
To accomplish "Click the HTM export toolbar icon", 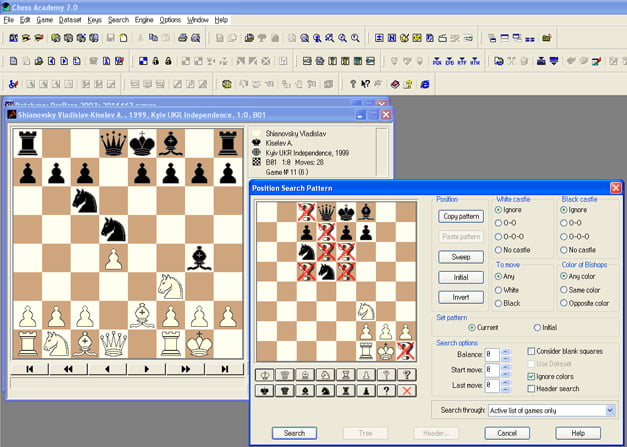I will pyautogui.click(x=475, y=61).
